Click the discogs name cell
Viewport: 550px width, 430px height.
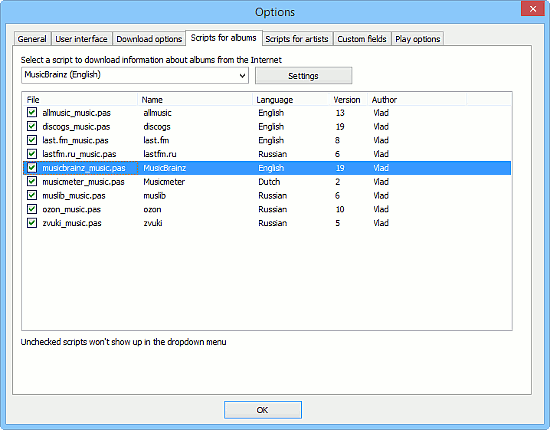click(x=157, y=127)
